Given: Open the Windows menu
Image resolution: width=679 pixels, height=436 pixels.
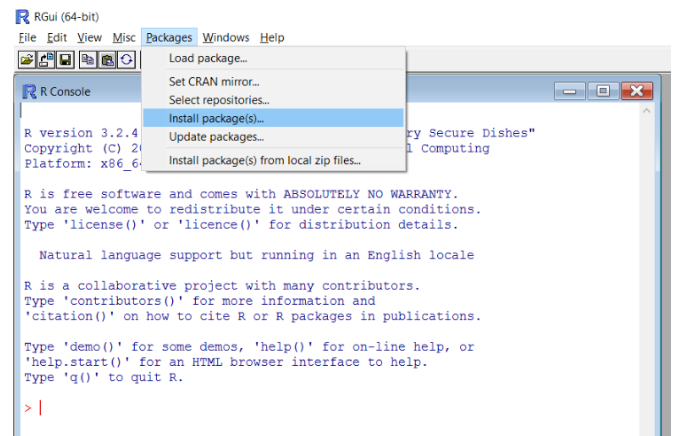Looking at the screenshot, I should 226,38.
